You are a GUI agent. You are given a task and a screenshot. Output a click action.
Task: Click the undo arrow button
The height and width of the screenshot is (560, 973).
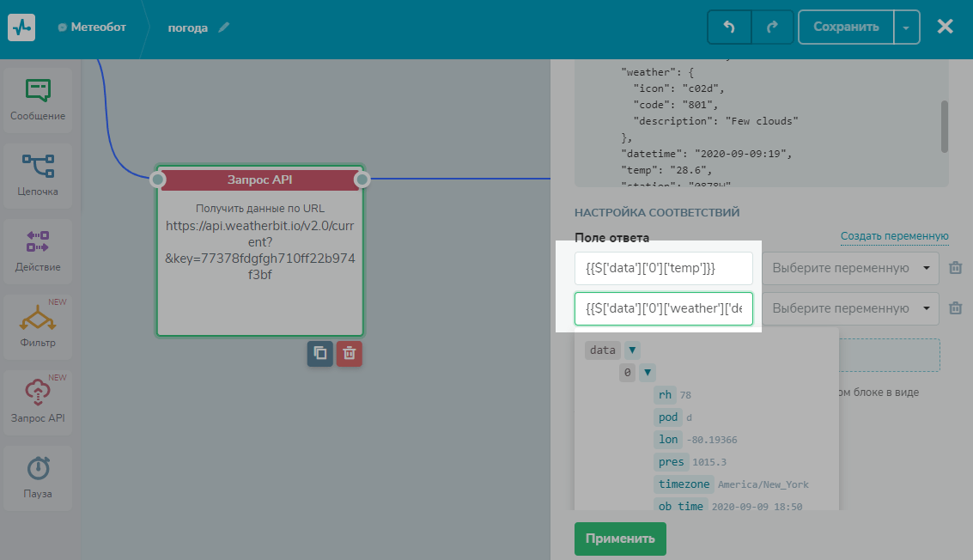(x=729, y=27)
